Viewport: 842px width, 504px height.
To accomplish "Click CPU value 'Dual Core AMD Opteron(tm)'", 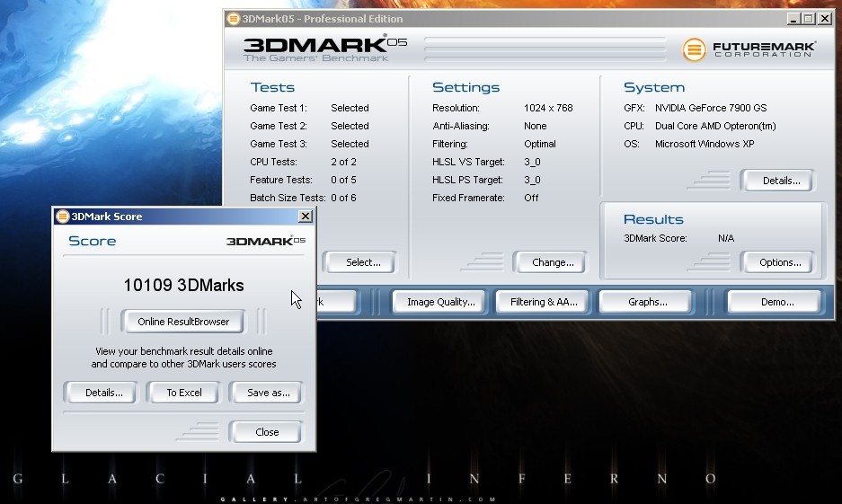I will point(715,126).
